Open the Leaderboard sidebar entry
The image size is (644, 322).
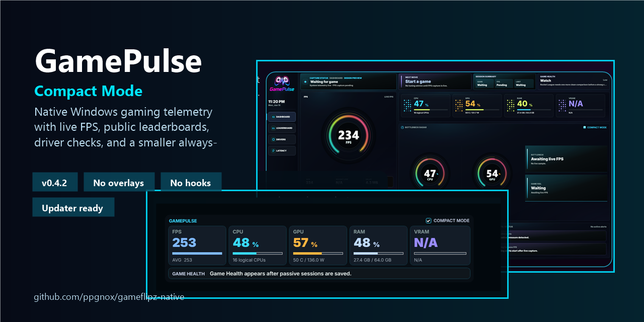coord(282,128)
